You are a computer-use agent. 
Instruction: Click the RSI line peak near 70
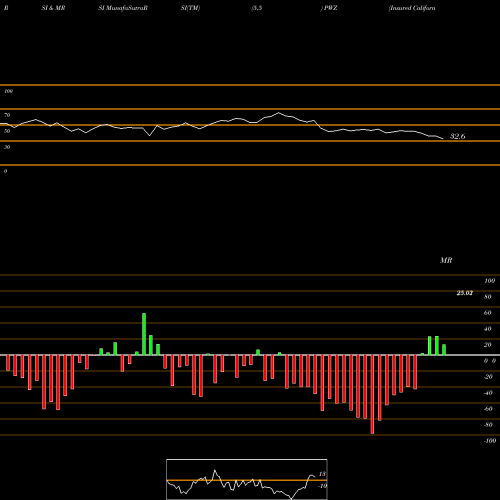(279, 113)
